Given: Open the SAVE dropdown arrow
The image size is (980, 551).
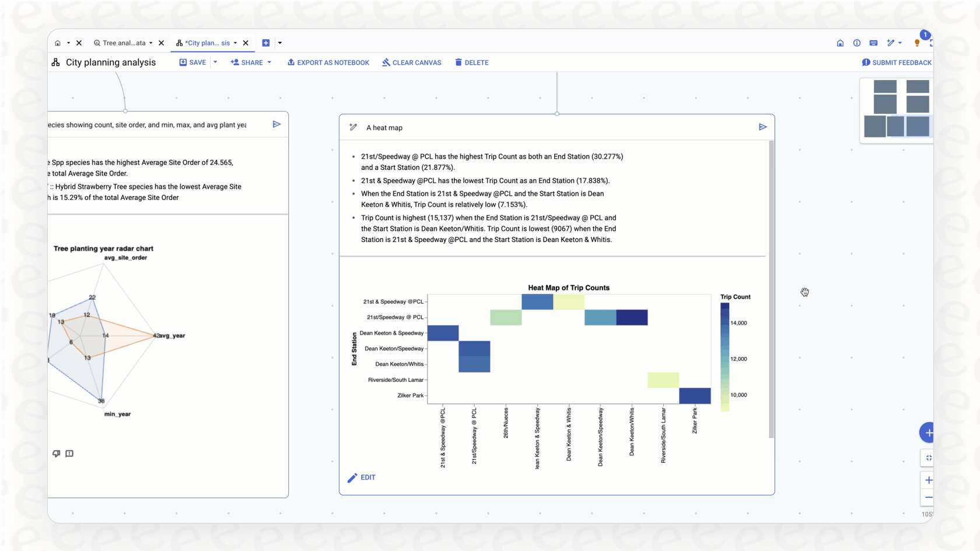Looking at the screenshot, I should coord(215,62).
